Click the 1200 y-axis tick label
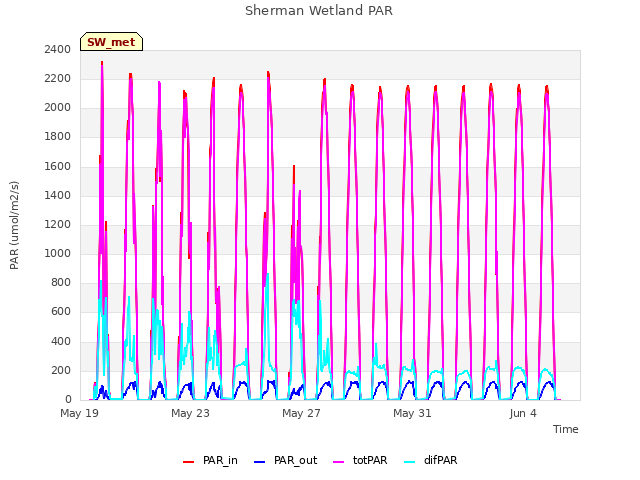This screenshot has width=640, height=480. (x=58, y=224)
